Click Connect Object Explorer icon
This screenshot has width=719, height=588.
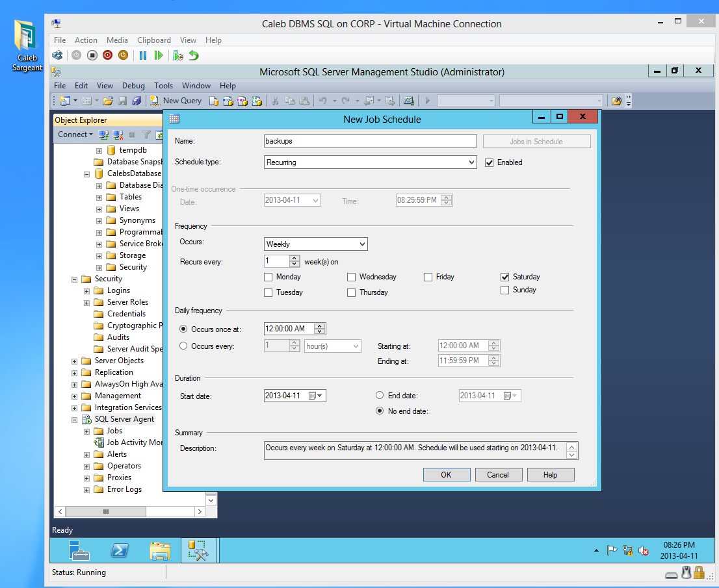point(103,134)
